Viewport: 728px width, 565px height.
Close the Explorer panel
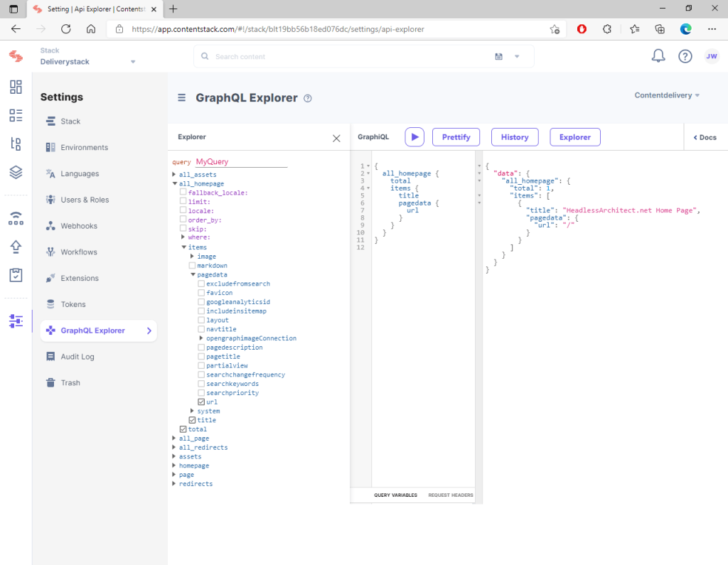336,138
